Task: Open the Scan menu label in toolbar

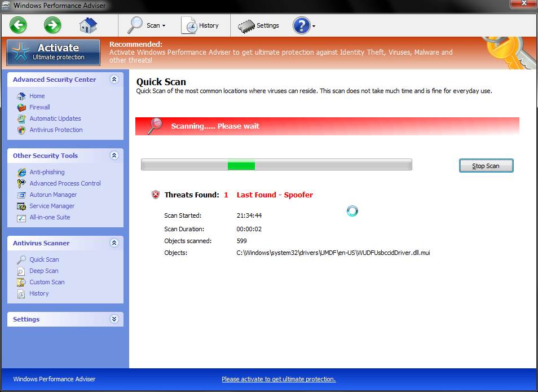Action: [153, 25]
